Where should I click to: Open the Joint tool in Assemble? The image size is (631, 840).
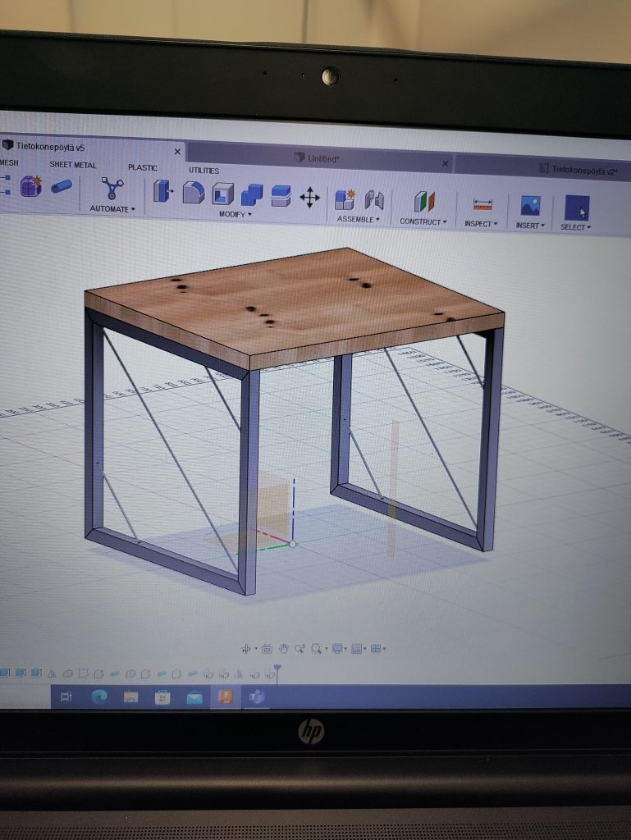374,199
